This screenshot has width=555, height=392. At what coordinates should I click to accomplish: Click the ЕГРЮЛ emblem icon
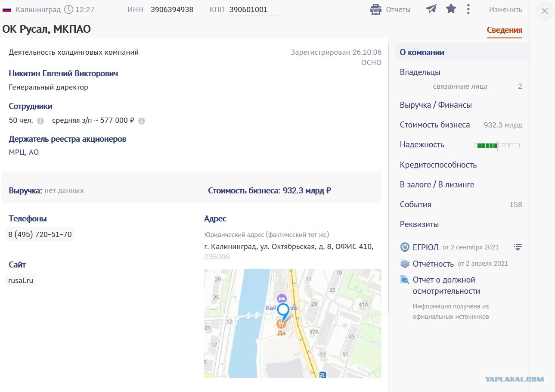click(405, 247)
